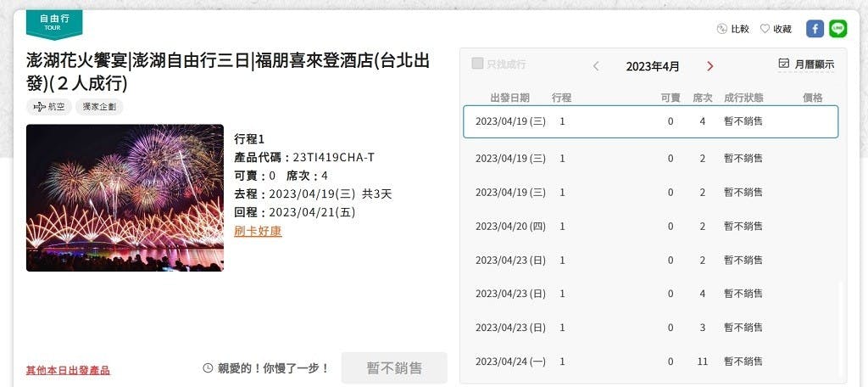Select the highlighted 2023/04/19 row with 4 seats
The image size is (868, 387).
[650, 121]
